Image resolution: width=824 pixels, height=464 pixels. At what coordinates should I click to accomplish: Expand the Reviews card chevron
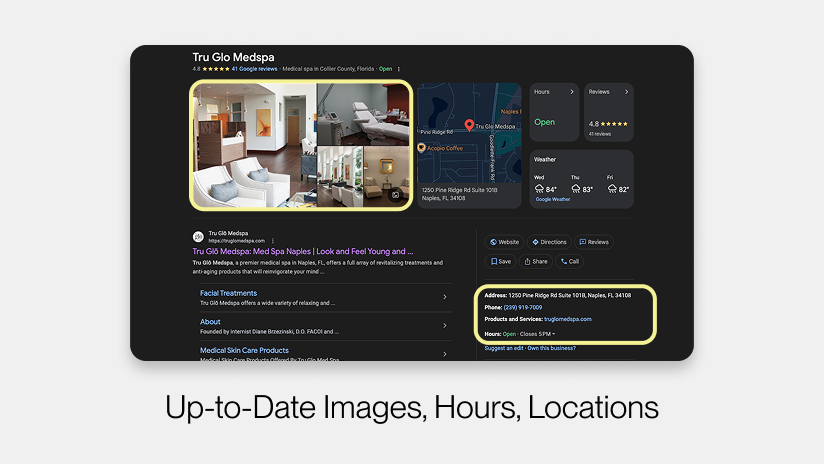pyautogui.click(x=626, y=91)
